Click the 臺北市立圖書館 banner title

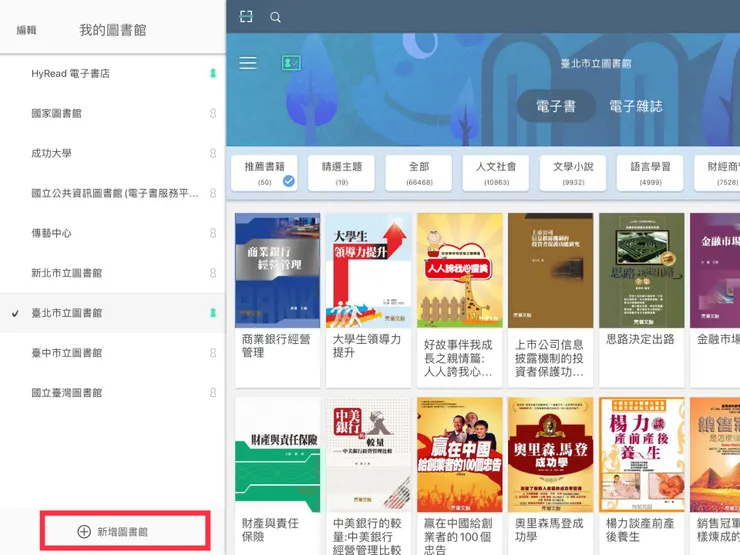596,64
